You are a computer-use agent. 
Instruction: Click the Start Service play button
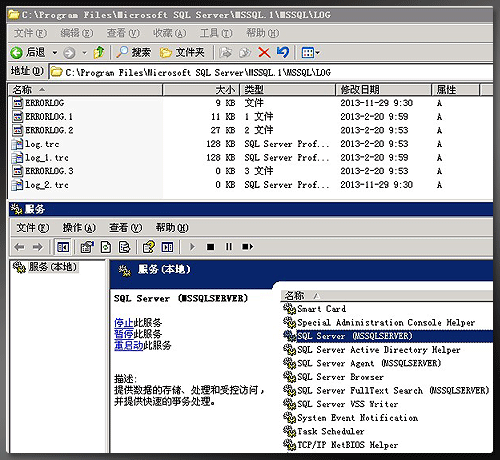pos(192,247)
